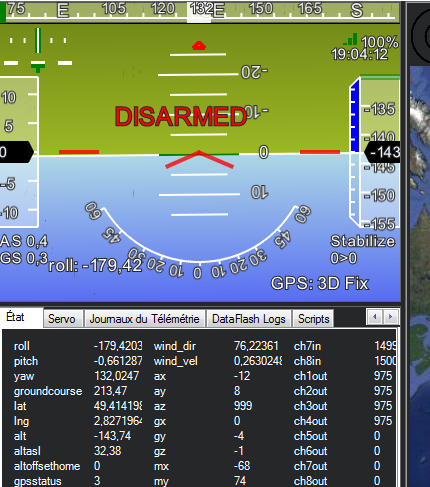The width and height of the screenshot is (430, 487).
Task: Click the satellite map panel
Action: point(420,276)
